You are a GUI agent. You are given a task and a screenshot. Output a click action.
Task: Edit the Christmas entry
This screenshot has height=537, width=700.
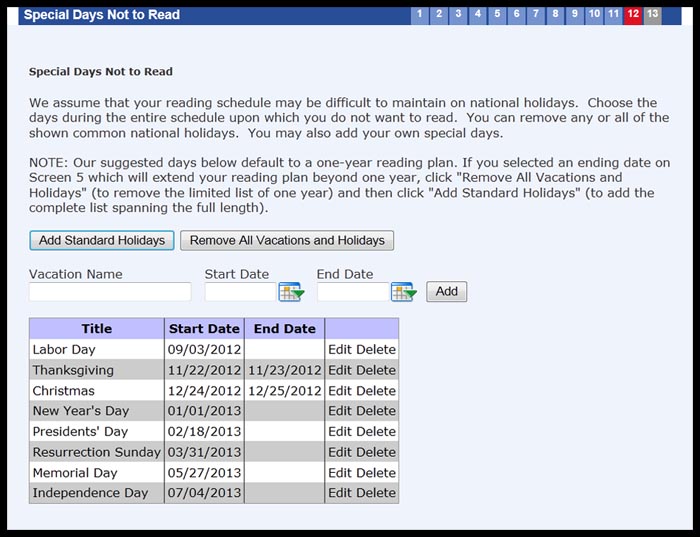[340, 391]
